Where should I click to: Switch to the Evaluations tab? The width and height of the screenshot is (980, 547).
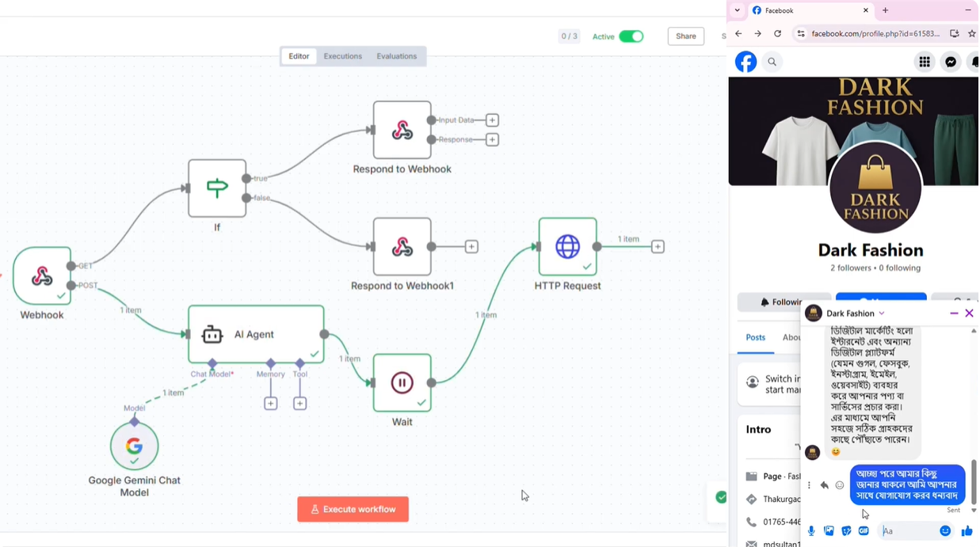click(396, 56)
